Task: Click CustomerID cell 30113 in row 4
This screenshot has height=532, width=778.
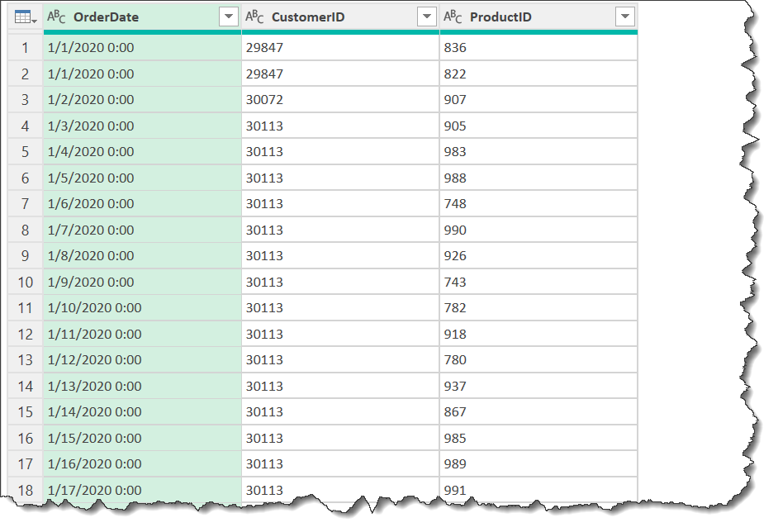Action: tap(340, 126)
